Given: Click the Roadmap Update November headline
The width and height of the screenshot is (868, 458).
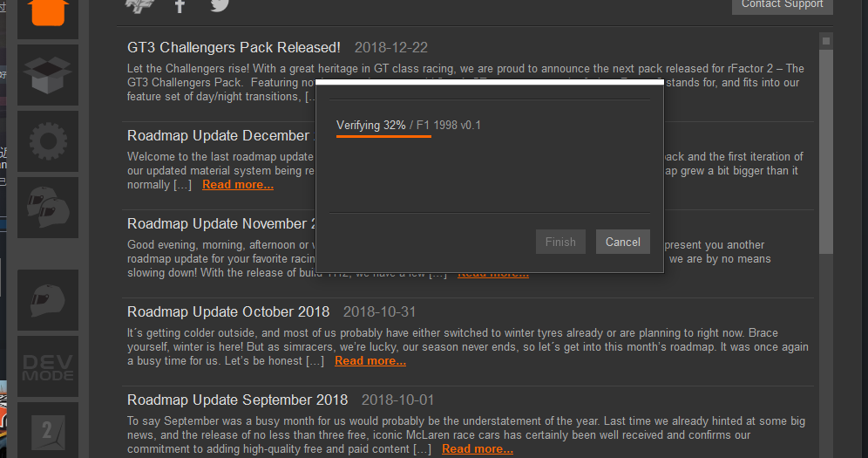Looking at the screenshot, I should 220,223.
